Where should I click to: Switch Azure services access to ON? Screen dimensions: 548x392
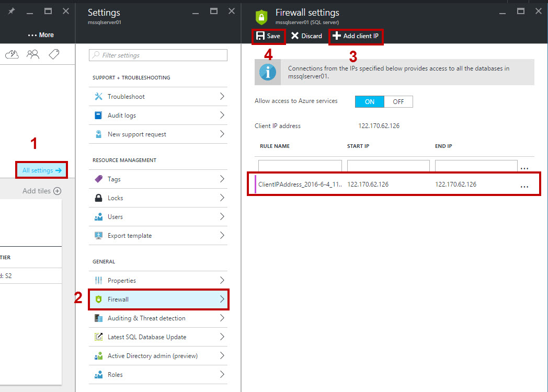pyautogui.click(x=369, y=102)
